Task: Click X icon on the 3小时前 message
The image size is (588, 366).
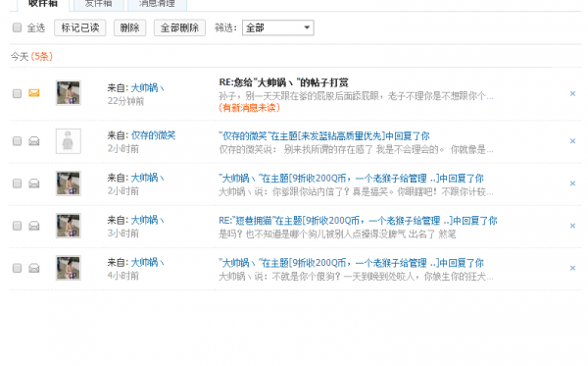Action: 572,226
